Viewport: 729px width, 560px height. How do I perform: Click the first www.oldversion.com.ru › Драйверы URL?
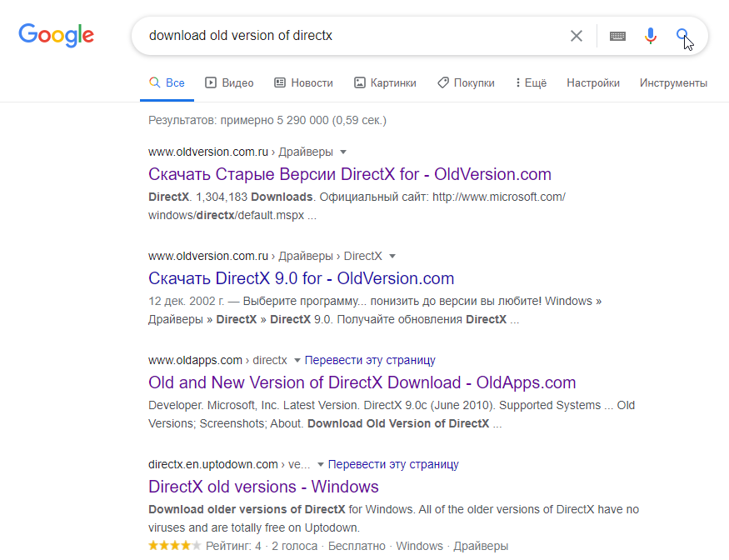point(241,152)
